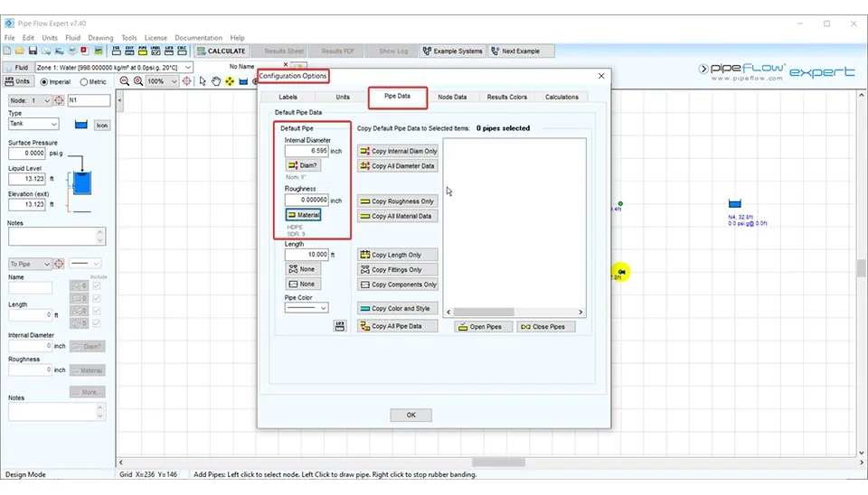Open the Drawing menu

pos(100,38)
